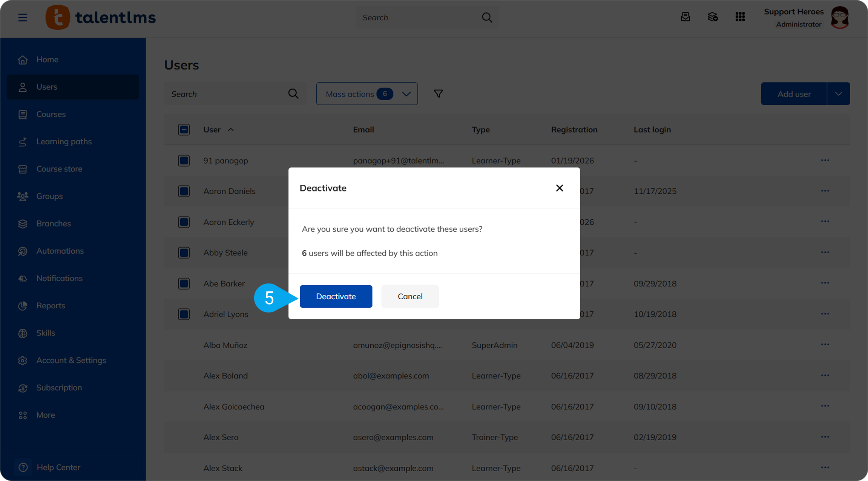
Task: Open the Alex Goicoechea user
Action: (x=234, y=406)
